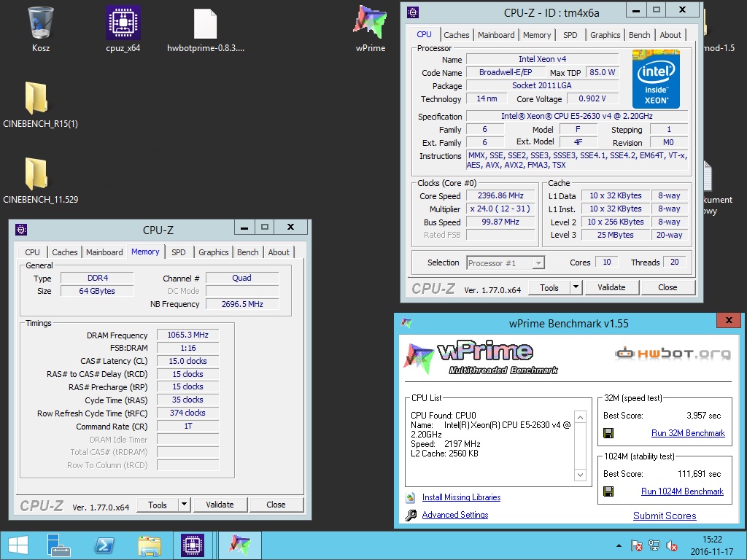Click the Install Missing Libraries icon
Image resolution: width=747 pixels, height=560 pixels.
pos(411,497)
